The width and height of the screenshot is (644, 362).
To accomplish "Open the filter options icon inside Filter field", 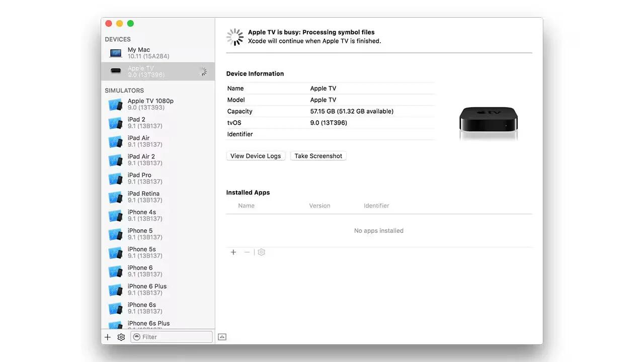I will pyautogui.click(x=137, y=337).
